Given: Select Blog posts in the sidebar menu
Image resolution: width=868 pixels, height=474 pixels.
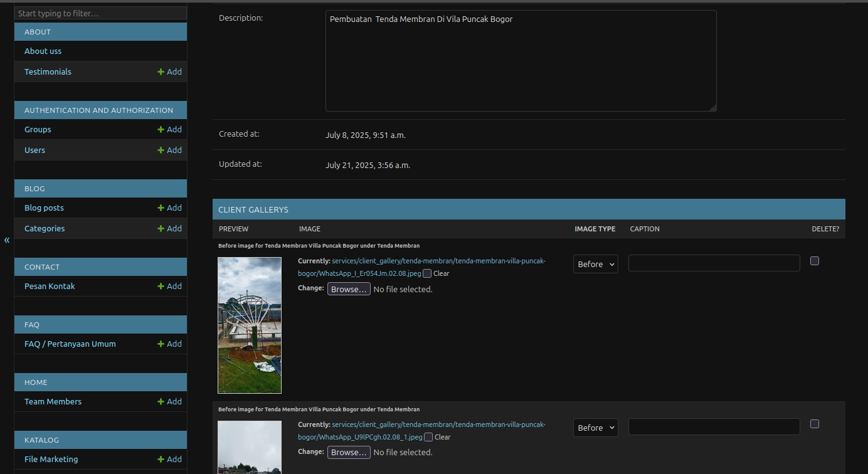Looking at the screenshot, I should (44, 208).
